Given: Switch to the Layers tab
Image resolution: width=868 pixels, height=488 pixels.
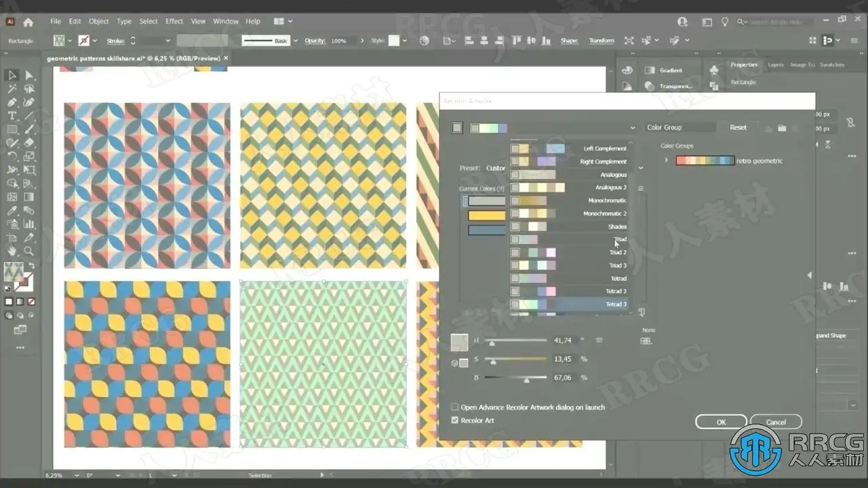Looking at the screenshot, I should [776, 65].
